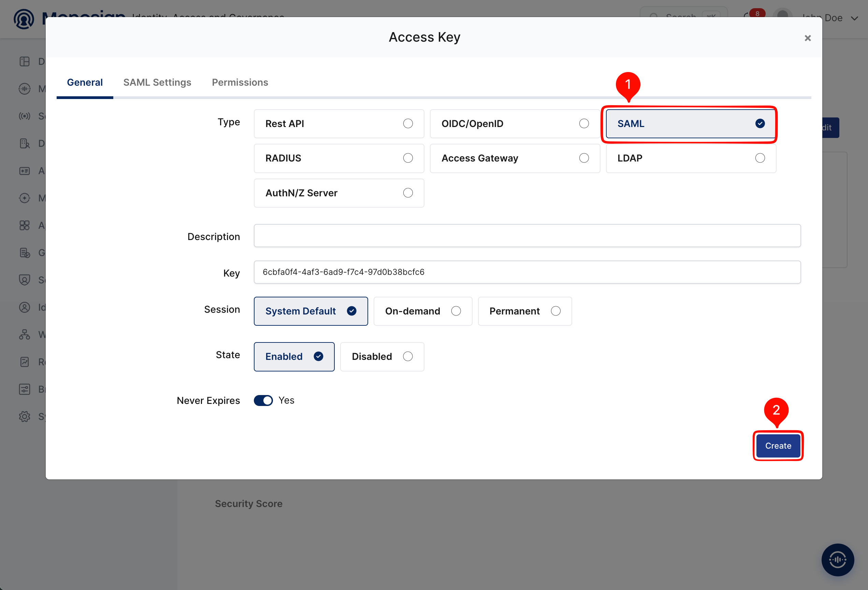Viewport: 868px width, 590px height.
Task: Set session to System Default
Action: tap(311, 311)
